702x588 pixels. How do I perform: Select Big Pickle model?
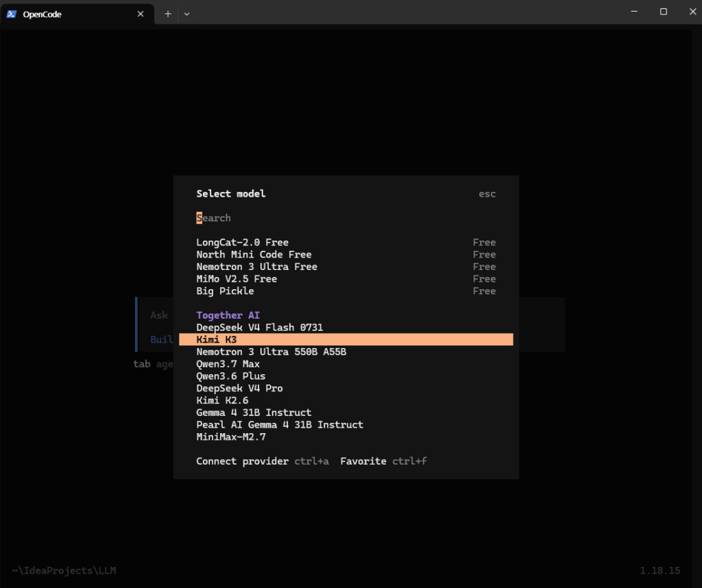click(x=346, y=291)
